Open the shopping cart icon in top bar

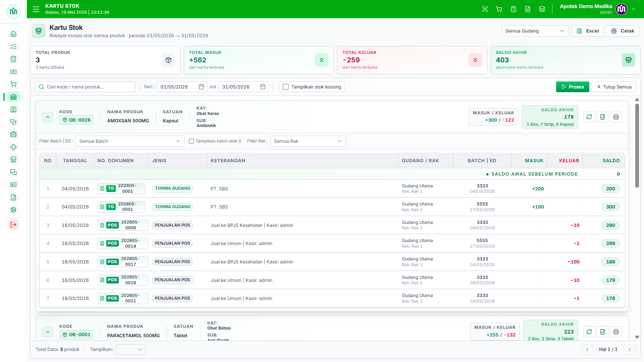(499, 9)
